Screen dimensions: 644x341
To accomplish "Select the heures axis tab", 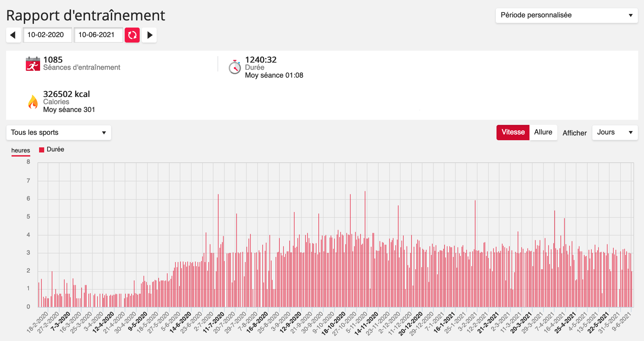I will tap(21, 150).
